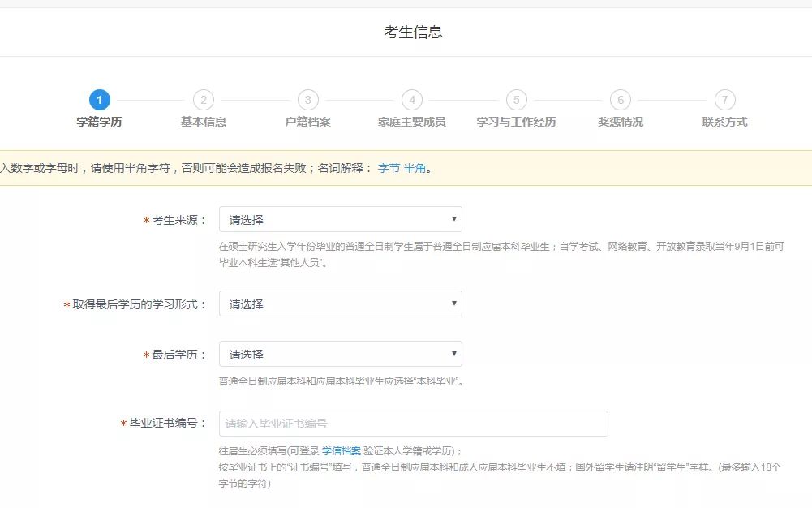
Task: Open the 字节 explanation link
Action: click(389, 169)
